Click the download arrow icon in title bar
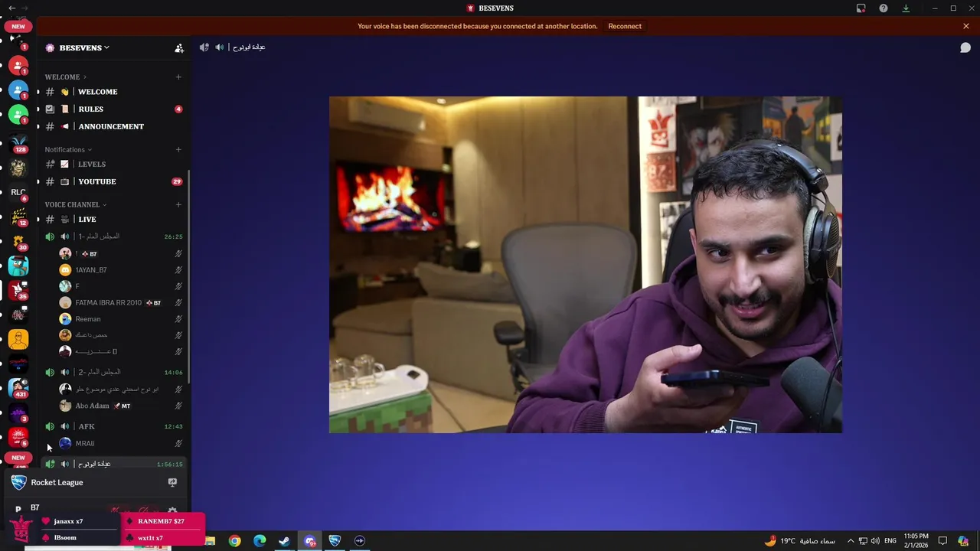Image resolution: width=980 pixels, height=551 pixels. (906, 8)
